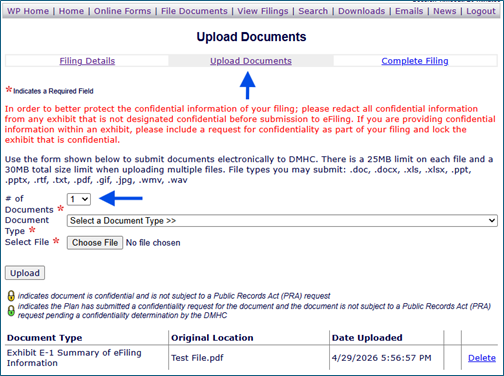Open the WP Home menu link

pos(28,11)
